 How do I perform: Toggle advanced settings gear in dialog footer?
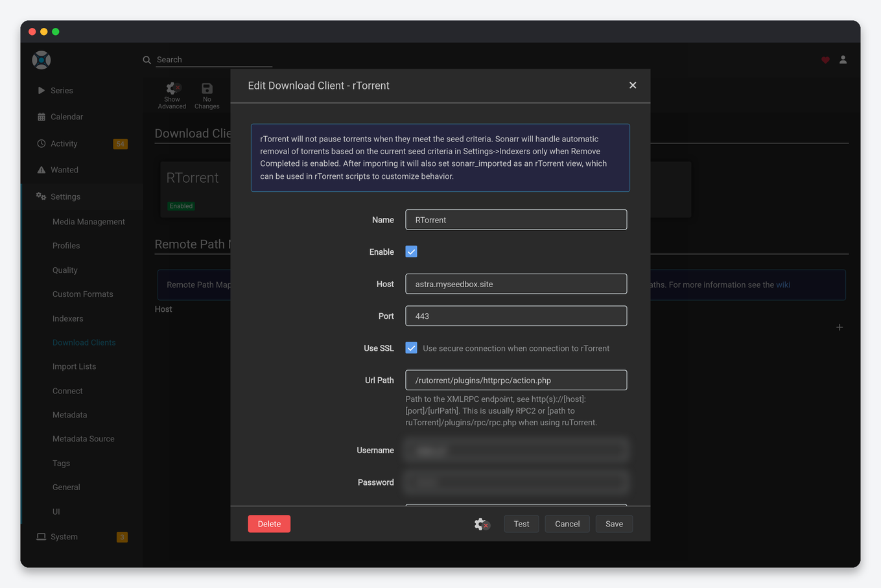click(481, 524)
